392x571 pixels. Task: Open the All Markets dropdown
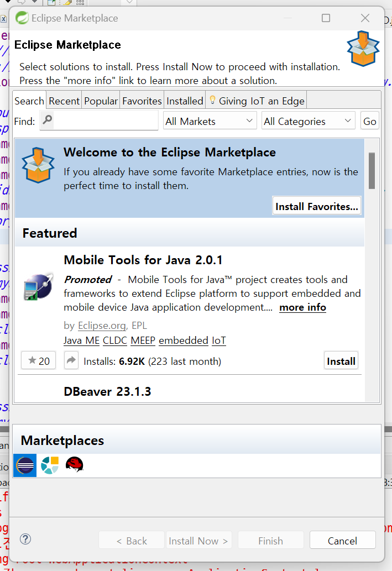pyautogui.click(x=210, y=121)
